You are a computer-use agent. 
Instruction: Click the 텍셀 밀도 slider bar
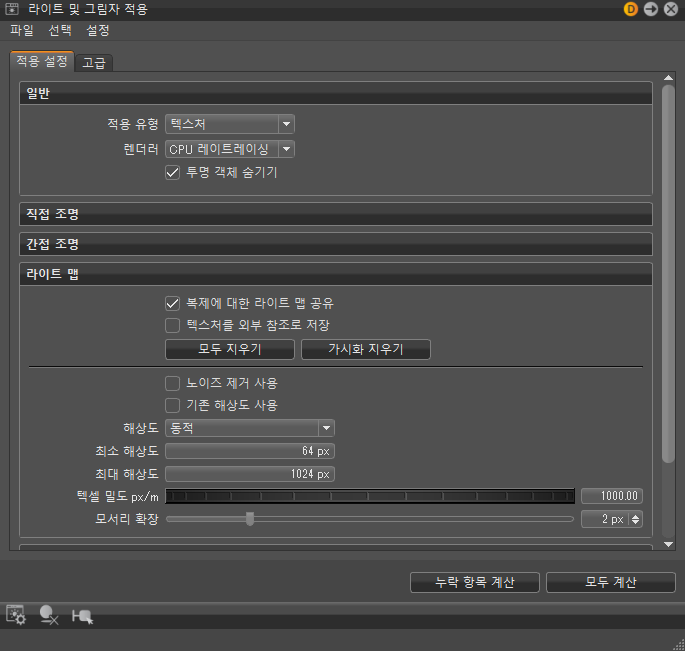click(x=370, y=496)
